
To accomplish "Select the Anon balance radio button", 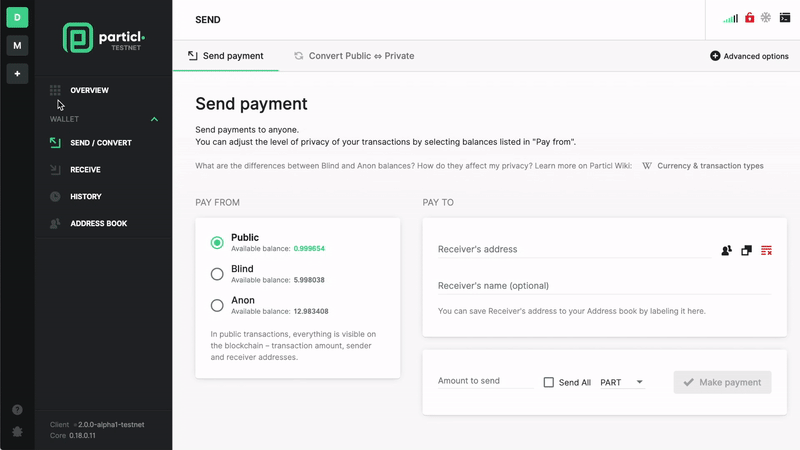I will coord(217,305).
